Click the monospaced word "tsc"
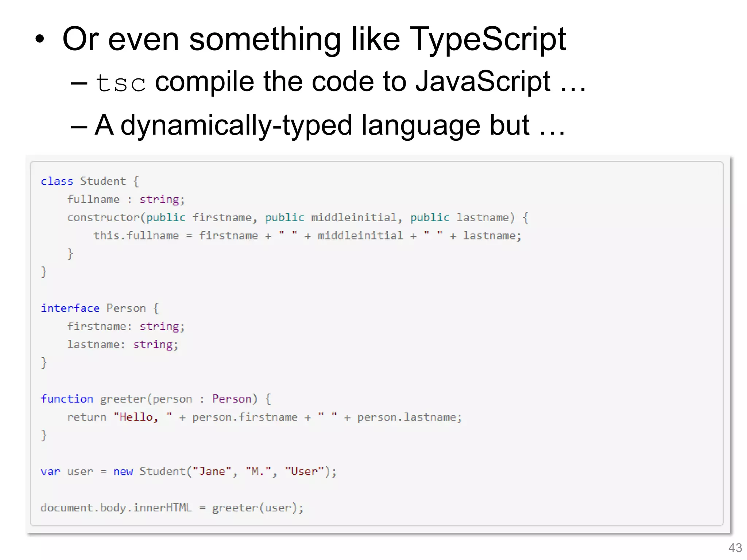Image resolution: width=747 pixels, height=560 pixels. coord(121,83)
